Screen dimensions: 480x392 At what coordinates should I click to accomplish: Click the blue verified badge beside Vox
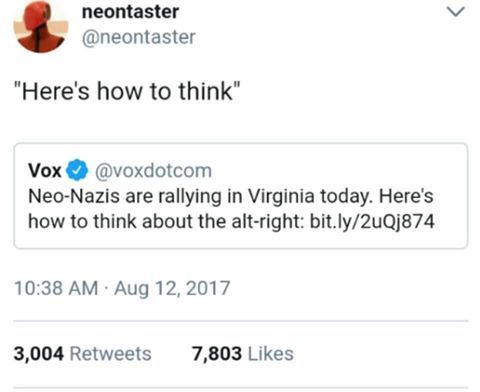pyautogui.click(x=77, y=170)
